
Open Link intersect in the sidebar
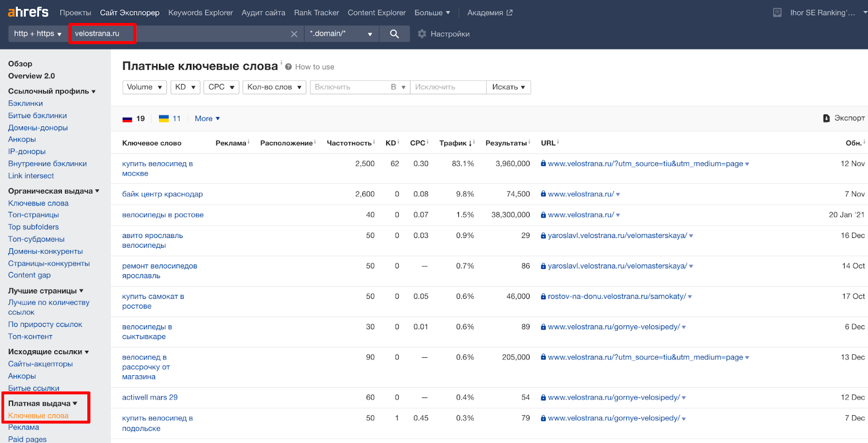pos(31,176)
